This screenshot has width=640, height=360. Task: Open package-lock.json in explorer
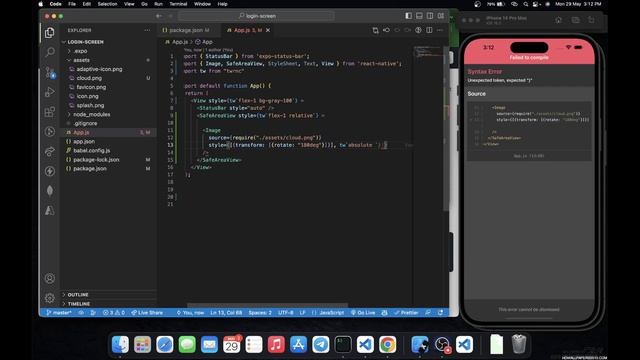pos(108,160)
